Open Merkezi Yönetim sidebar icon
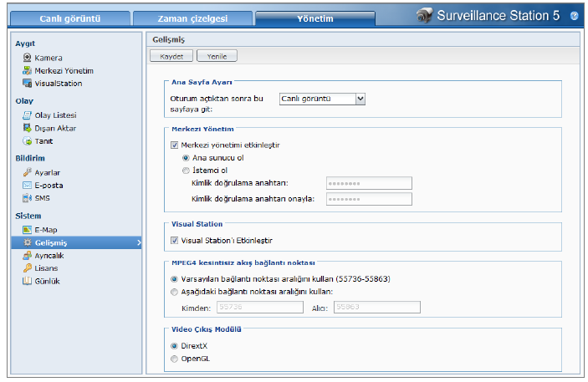This screenshot has width=588, height=382. tap(28, 71)
